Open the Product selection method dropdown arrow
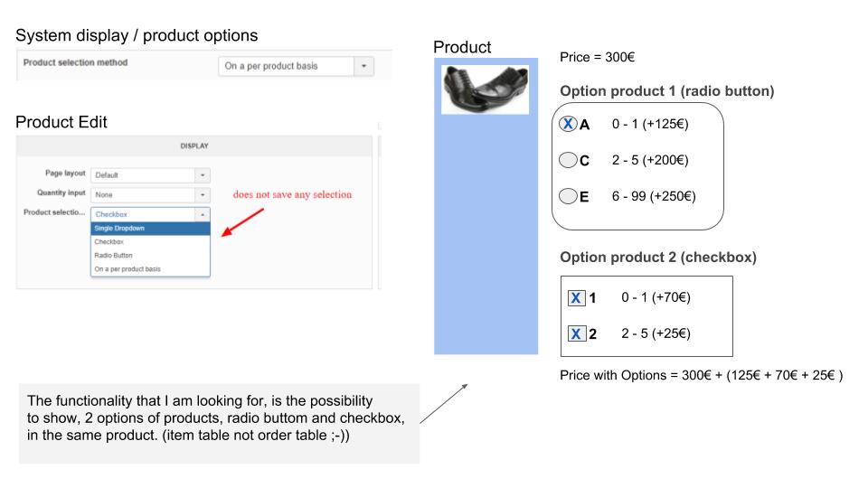Screen dimensions: 868x488 [363, 66]
